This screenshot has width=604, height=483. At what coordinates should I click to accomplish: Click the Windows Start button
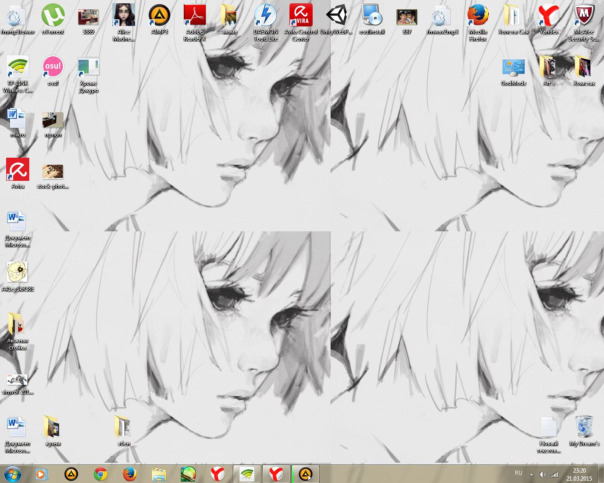[x=13, y=473]
